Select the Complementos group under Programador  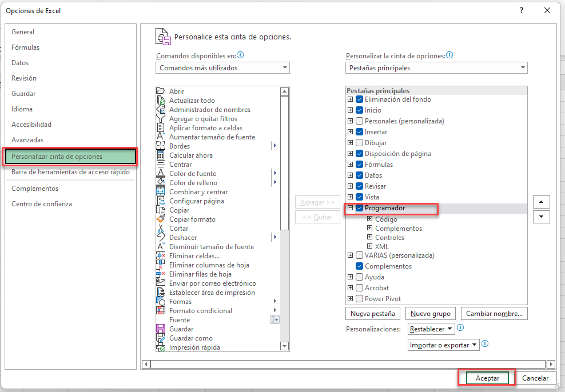coord(398,228)
